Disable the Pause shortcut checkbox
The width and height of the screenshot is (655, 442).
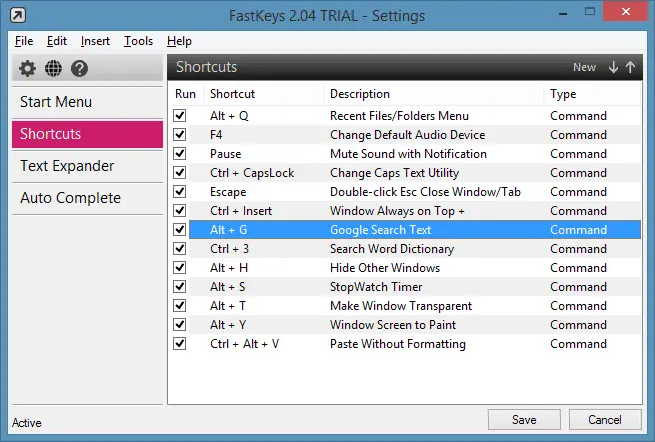pyautogui.click(x=180, y=153)
